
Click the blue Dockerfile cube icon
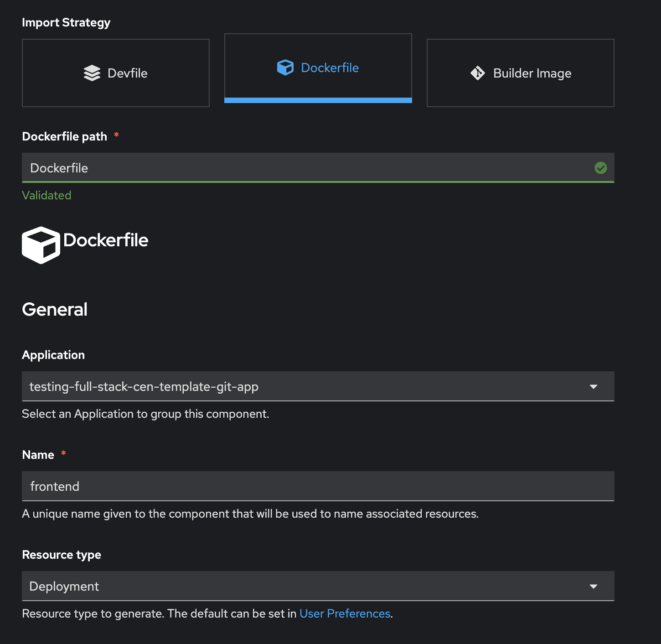285,68
